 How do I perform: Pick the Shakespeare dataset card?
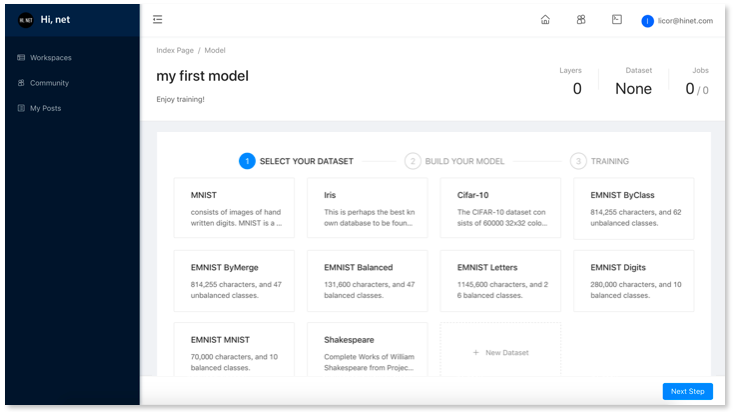click(367, 350)
